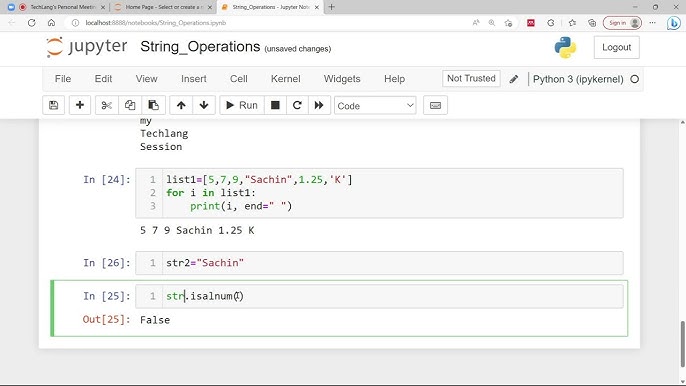
Task: Click the Run button
Action: pos(242,105)
